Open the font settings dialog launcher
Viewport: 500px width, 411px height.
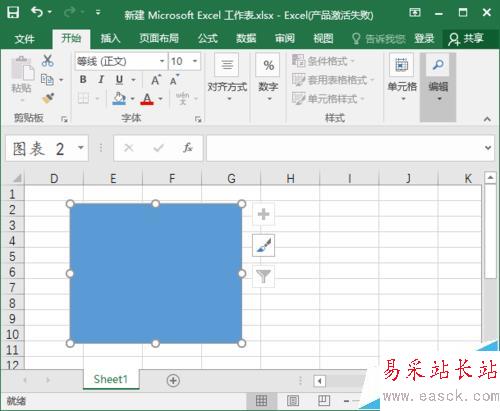(x=198, y=119)
